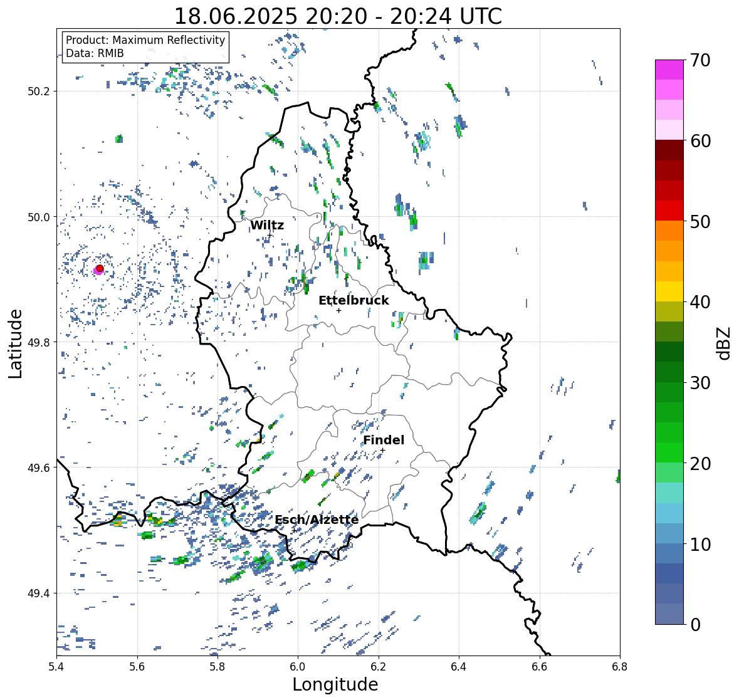Screen dimensions: 739x700
Task: Click the 20 value on the colorbar
Action: pyautogui.click(x=700, y=463)
